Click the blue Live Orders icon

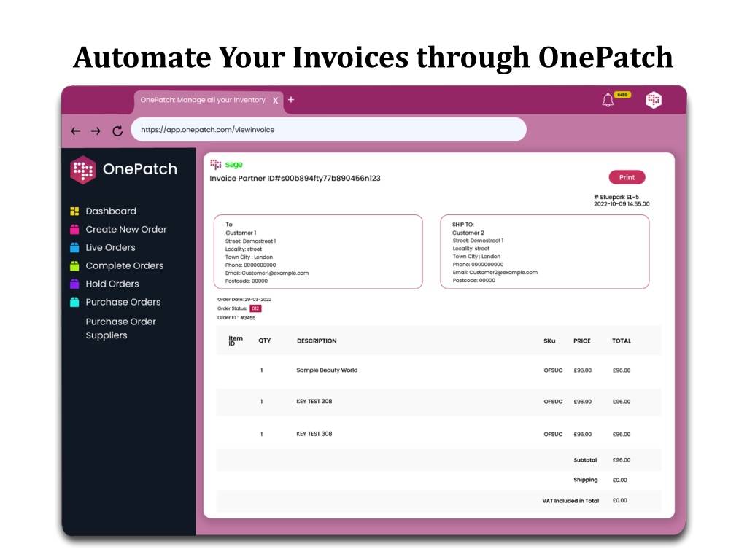click(x=74, y=247)
